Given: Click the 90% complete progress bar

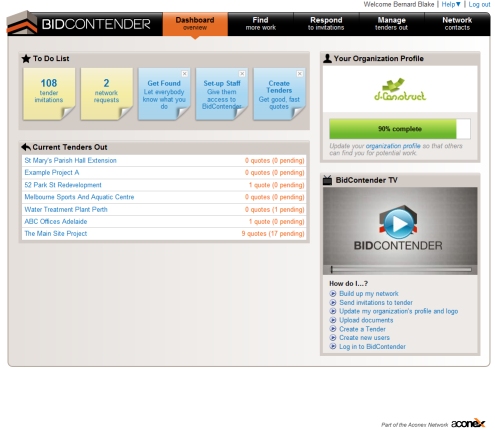Looking at the screenshot, I should 400,129.
